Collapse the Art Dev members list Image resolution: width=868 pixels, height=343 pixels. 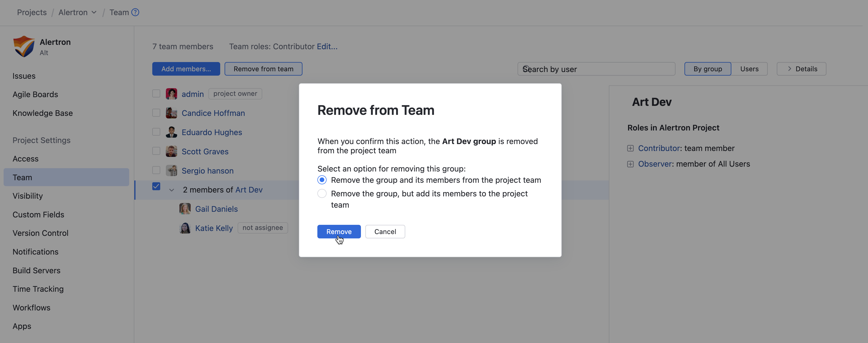171,190
